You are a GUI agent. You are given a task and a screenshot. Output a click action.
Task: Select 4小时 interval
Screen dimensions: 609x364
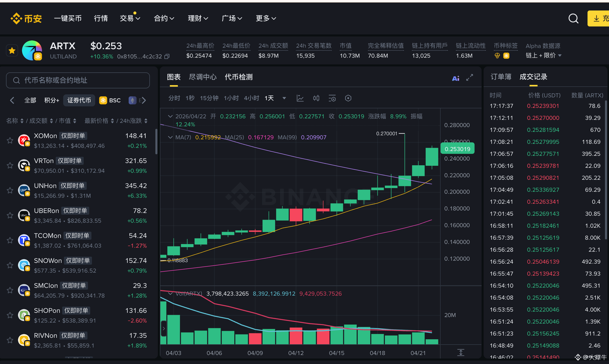click(x=252, y=98)
